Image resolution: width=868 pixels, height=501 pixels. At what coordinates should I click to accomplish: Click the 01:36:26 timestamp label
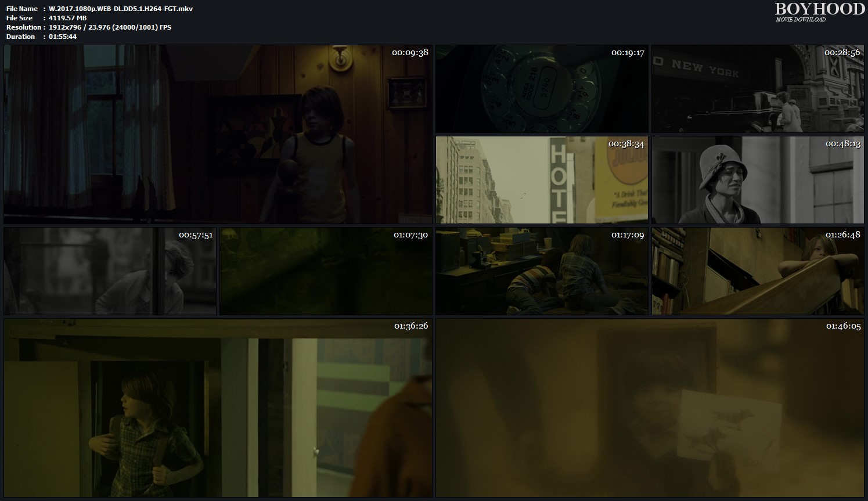pyautogui.click(x=411, y=326)
